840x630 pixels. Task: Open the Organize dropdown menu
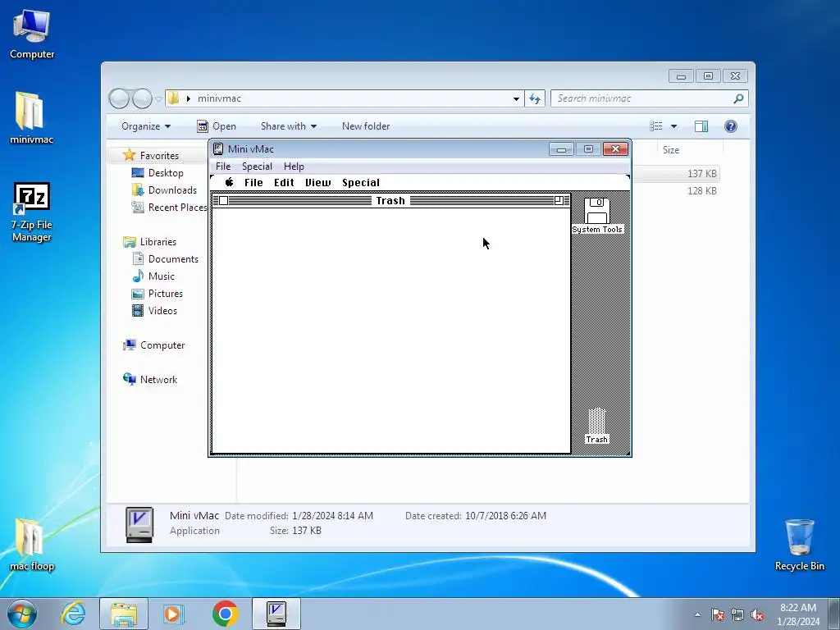point(146,126)
